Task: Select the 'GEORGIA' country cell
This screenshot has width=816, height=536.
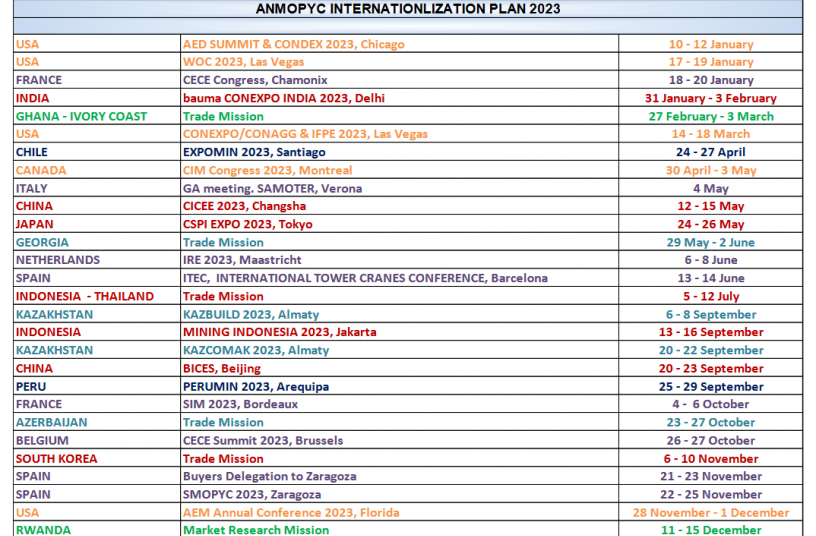Action: pos(97,243)
